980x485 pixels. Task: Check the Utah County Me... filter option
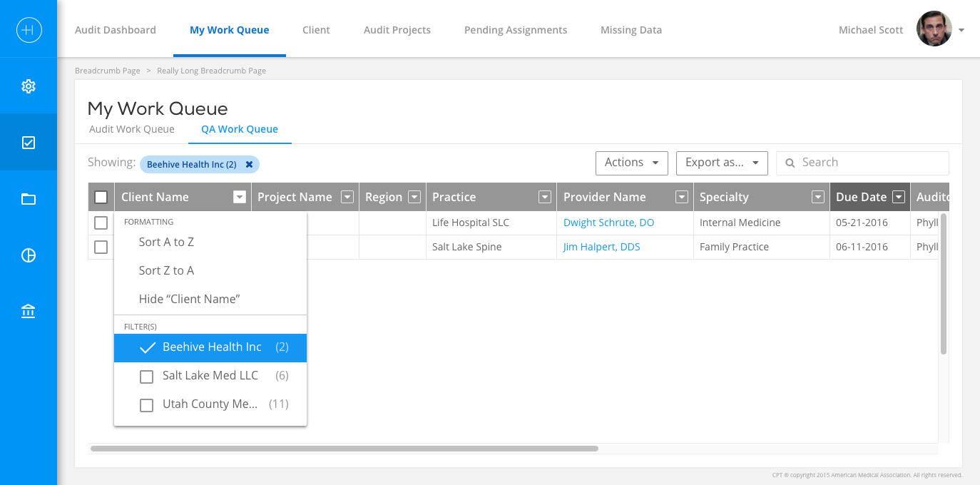click(147, 405)
